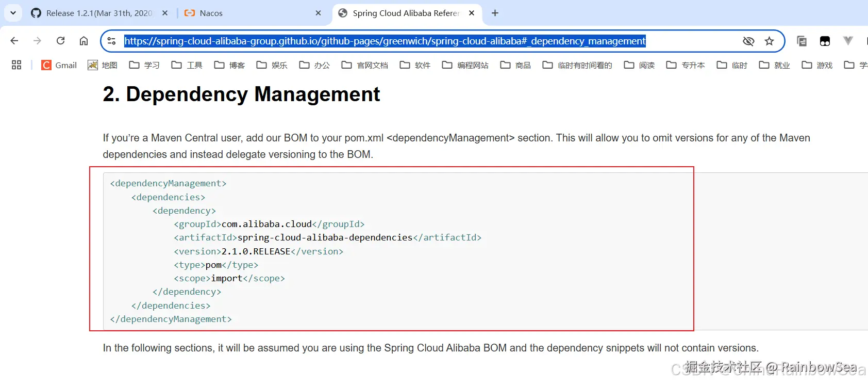Click the tracking protection eye icon
The width and height of the screenshot is (868, 385).
pos(748,41)
